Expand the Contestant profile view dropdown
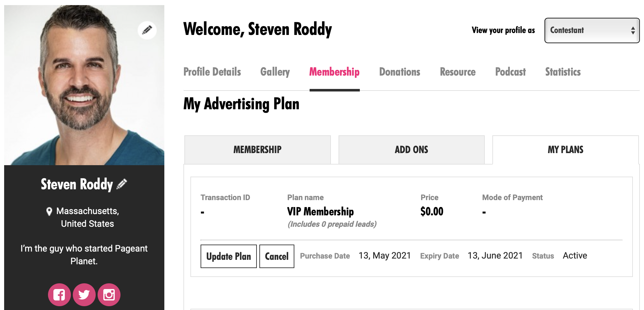This screenshot has width=644, height=310. pyautogui.click(x=592, y=30)
